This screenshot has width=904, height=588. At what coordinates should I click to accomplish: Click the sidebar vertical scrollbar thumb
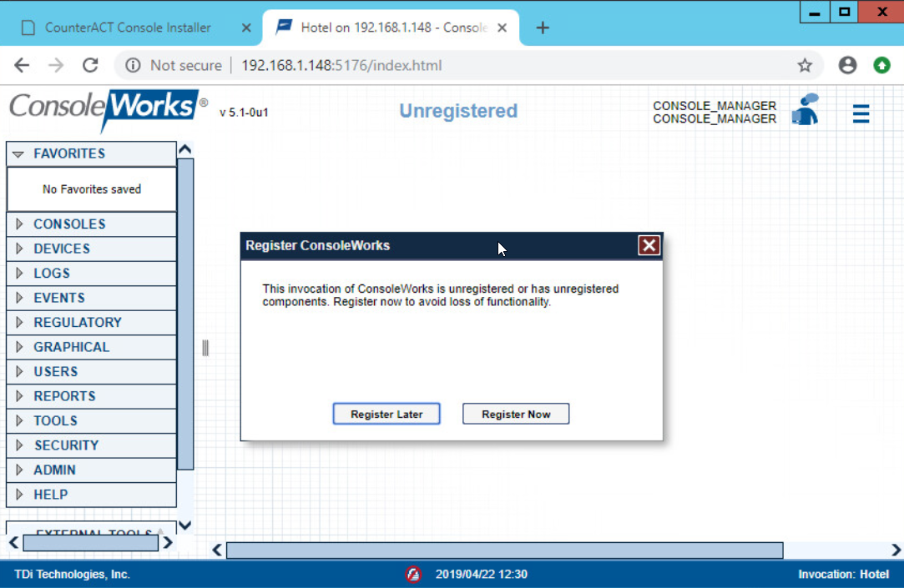click(185, 314)
